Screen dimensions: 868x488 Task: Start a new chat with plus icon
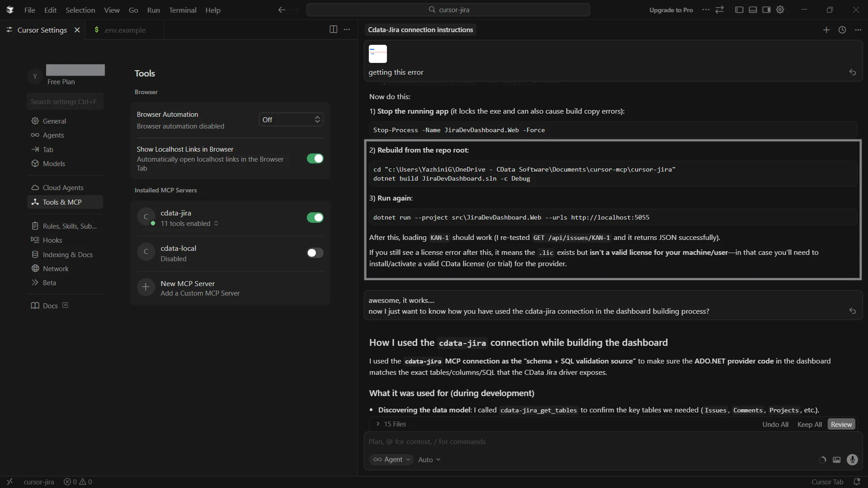826,30
